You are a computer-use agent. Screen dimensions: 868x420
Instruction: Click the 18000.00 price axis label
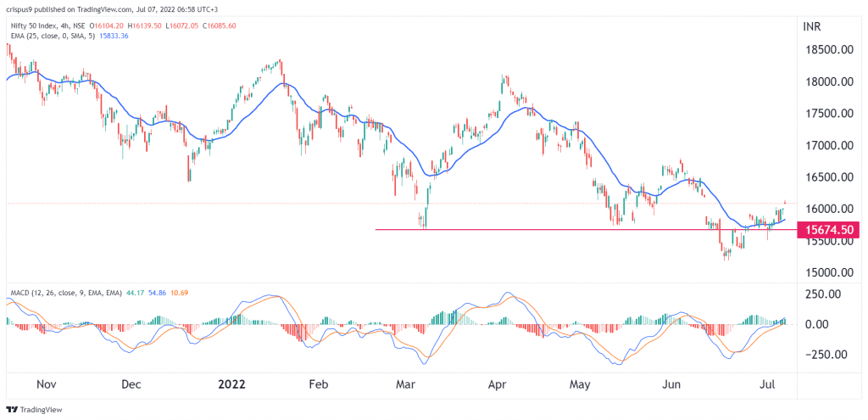[829, 82]
